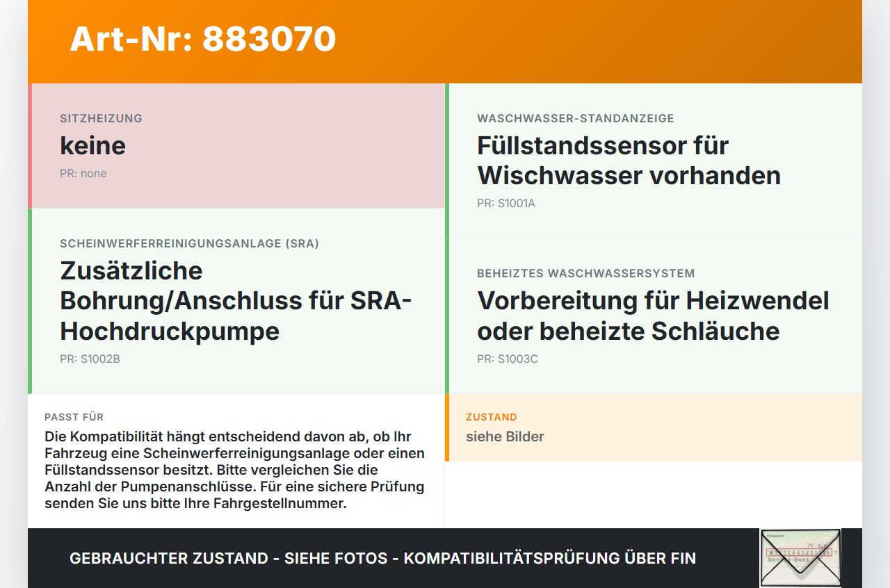Select the Waschwasser-Standanzeige label

[x=576, y=119]
